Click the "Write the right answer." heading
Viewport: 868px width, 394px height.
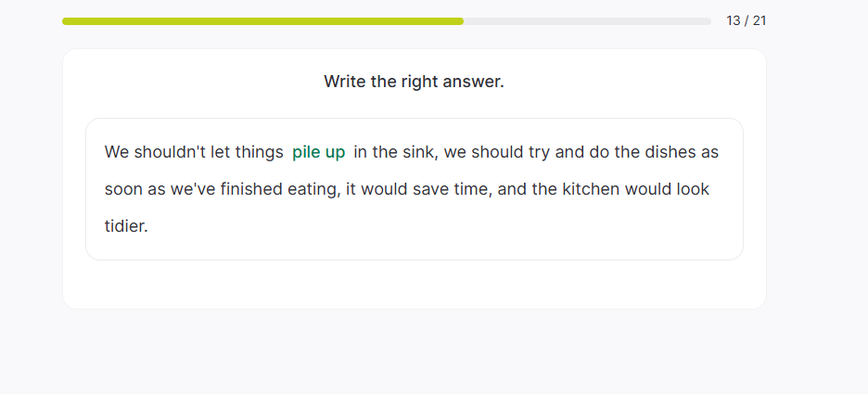click(x=414, y=82)
